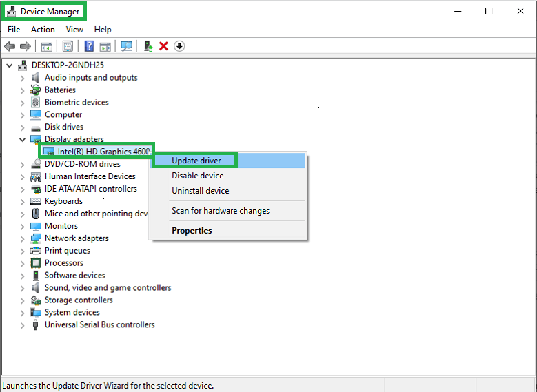Collapse the Display adapters category
Screen dimensions: 537x392
pyautogui.click(x=22, y=139)
